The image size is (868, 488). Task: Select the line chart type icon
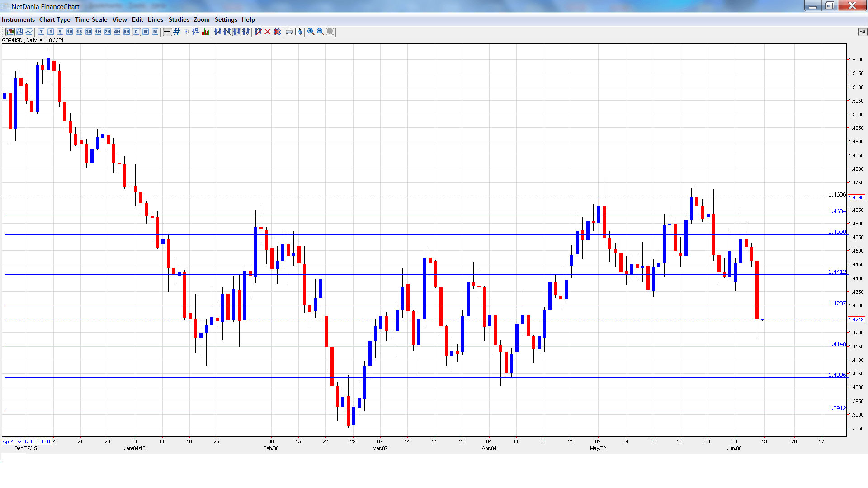point(29,32)
